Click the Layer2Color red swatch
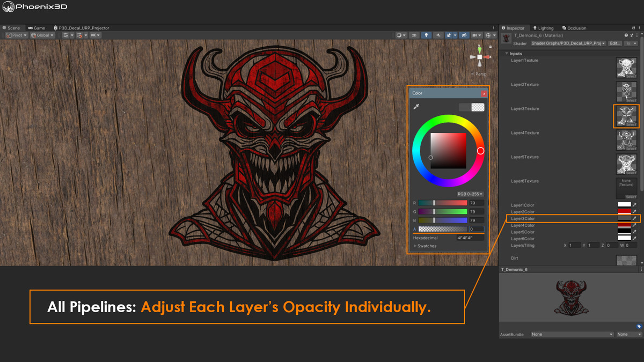 coord(624,212)
